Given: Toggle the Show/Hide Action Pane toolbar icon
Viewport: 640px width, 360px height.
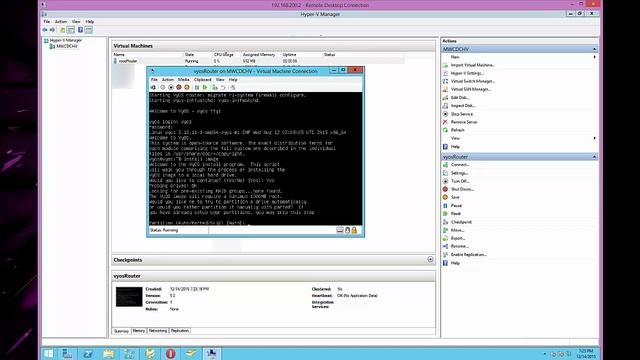Looking at the screenshot, I should coord(89,30).
